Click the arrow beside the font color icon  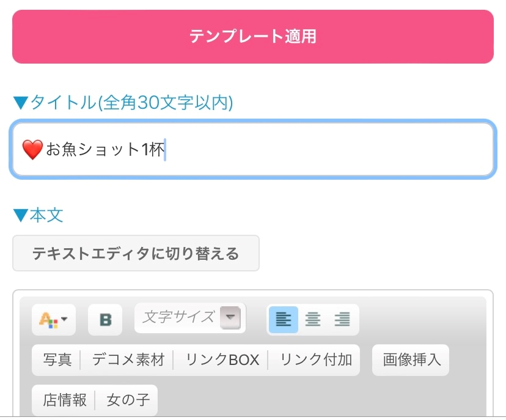(64, 319)
